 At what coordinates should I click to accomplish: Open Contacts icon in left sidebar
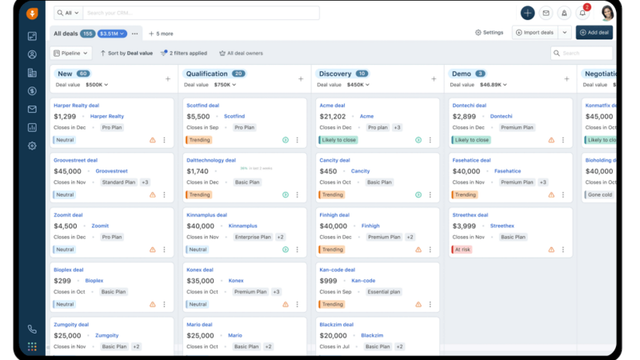pos(32,54)
